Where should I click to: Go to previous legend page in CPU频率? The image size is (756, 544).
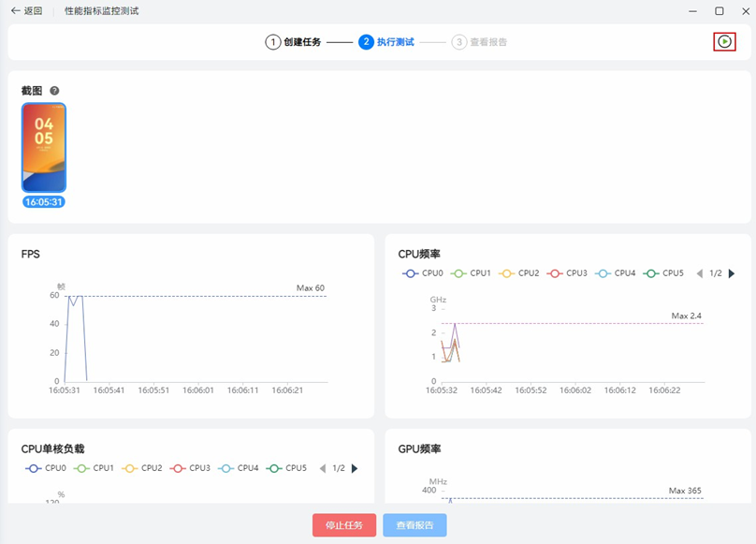click(698, 273)
